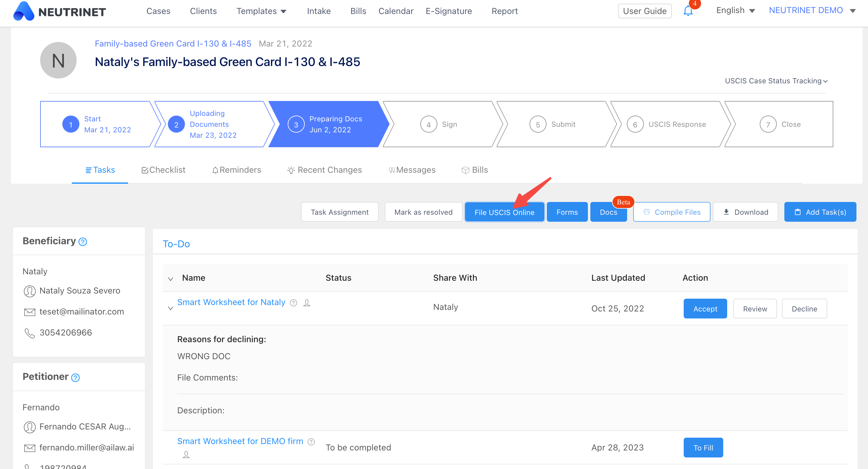Click beneficiary email envelope icon
This screenshot has height=469, width=868.
30,312
